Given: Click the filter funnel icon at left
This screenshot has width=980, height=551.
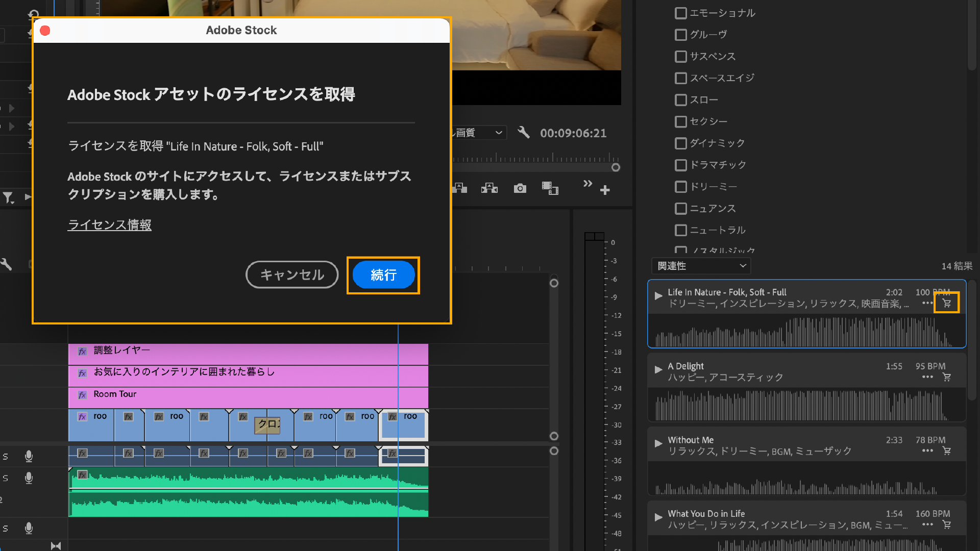Looking at the screenshot, I should (8, 197).
